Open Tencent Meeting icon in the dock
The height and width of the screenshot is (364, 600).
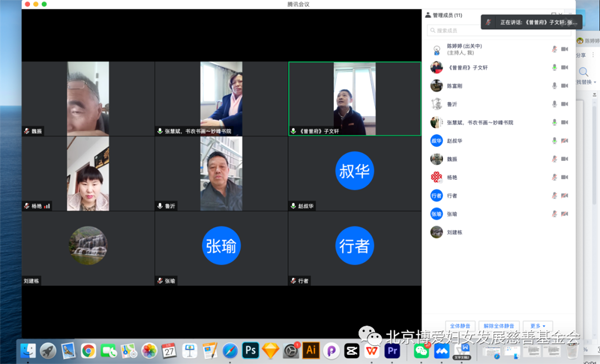pos(442,351)
